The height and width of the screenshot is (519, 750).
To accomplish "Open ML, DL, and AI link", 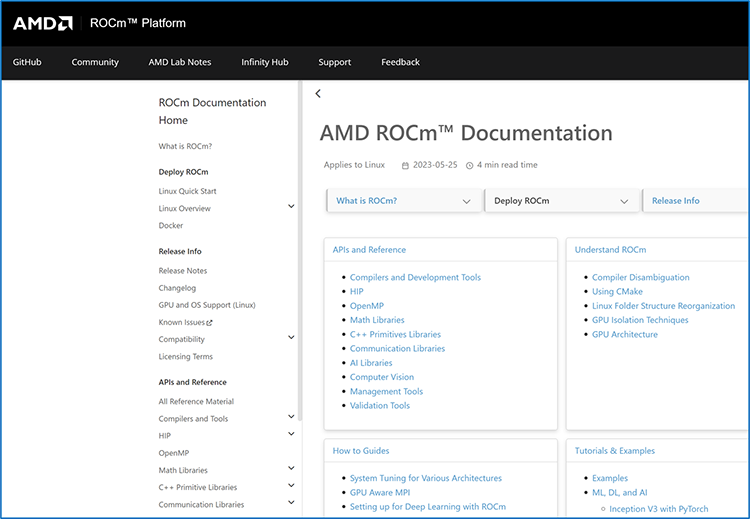I will (x=619, y=492).
